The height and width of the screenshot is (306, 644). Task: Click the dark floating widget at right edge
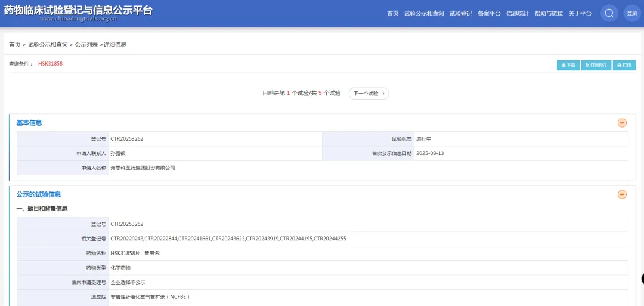click(x=642, y=279)
